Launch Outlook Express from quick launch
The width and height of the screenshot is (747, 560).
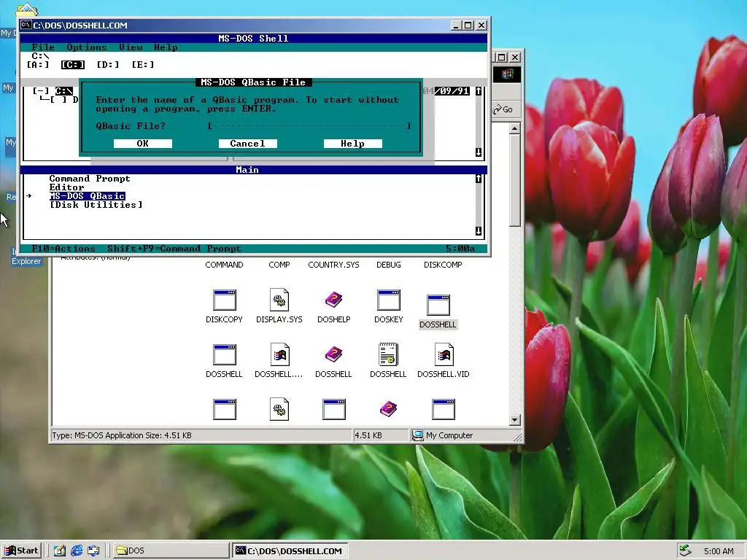coord(94,551)
